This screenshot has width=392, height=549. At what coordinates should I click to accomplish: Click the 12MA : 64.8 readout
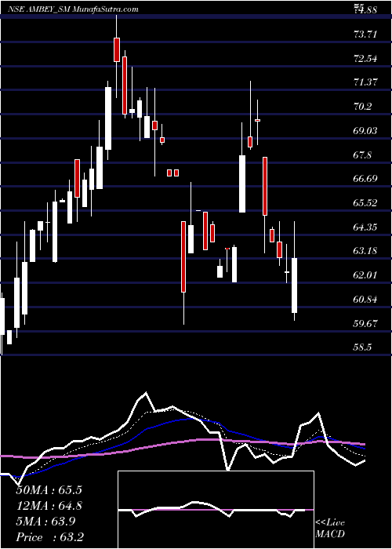49,506
